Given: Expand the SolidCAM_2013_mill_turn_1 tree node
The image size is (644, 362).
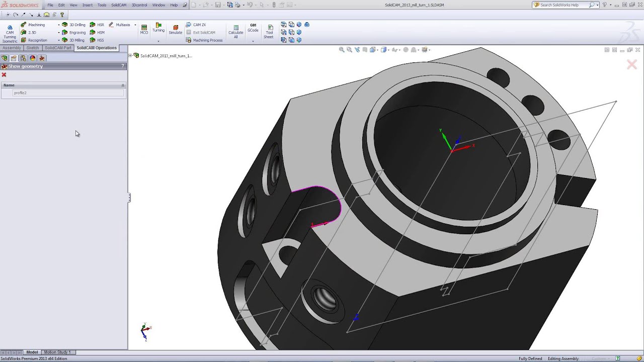Looking at the screenshot, I should pyautogui.click(x=130, y=56).
